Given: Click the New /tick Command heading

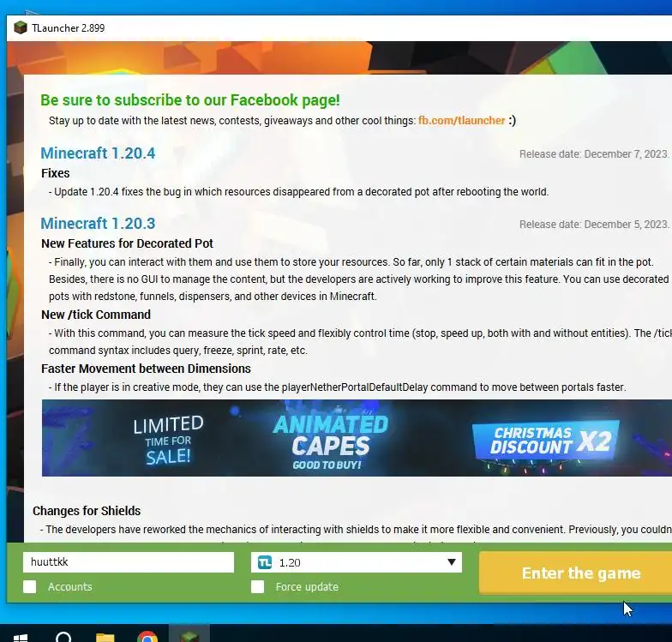Looking at the screenshot, I should (x=96, y=315).
